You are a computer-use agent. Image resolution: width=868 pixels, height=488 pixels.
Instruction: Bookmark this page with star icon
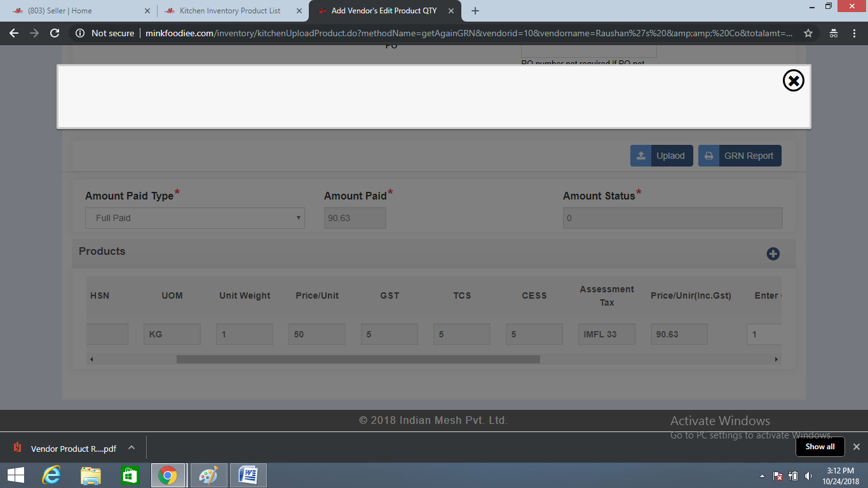(x=808, y=33)
